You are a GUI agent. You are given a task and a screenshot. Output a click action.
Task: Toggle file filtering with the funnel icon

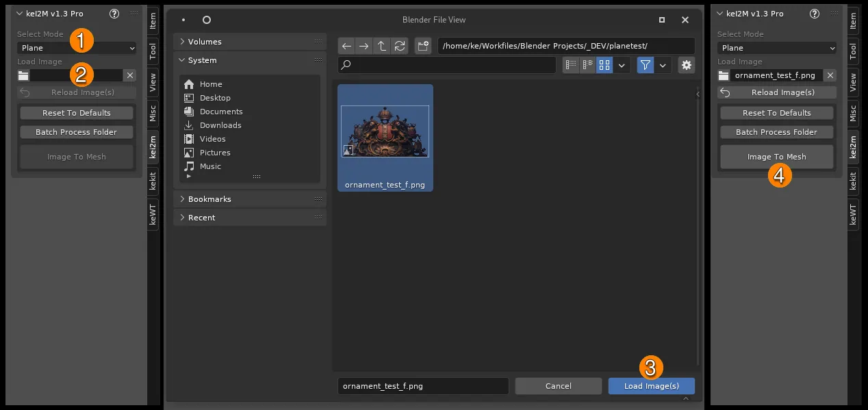646,65
